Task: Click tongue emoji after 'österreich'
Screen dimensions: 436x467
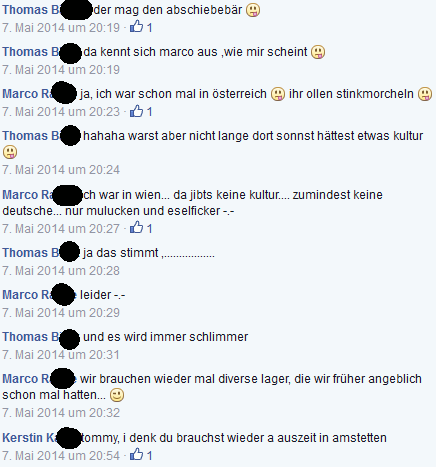Action: pyautogui.click(x=278, y=94)
